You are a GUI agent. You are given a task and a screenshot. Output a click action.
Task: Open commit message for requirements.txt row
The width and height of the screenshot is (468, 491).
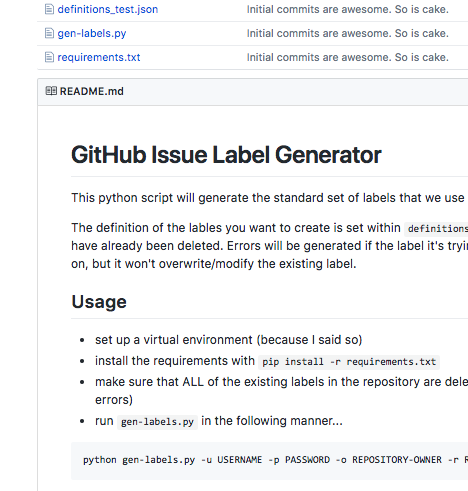pyautogui.click(x=348, y=57)
